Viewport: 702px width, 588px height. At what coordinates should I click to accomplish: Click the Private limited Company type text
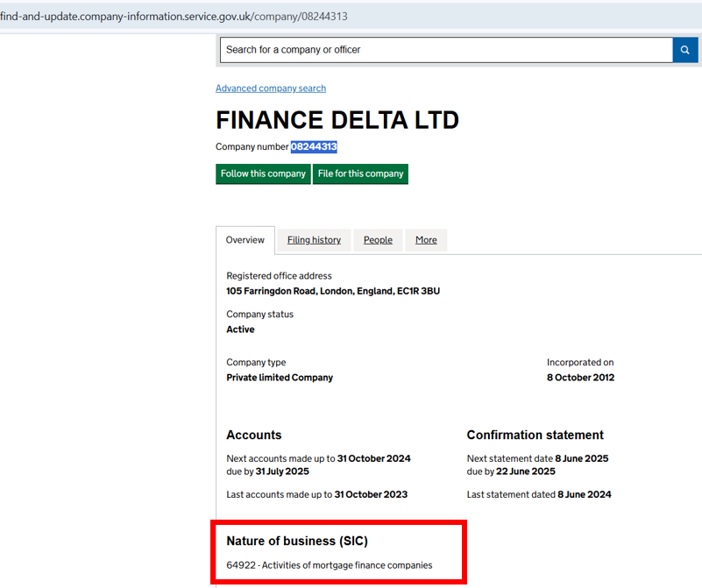280,378
